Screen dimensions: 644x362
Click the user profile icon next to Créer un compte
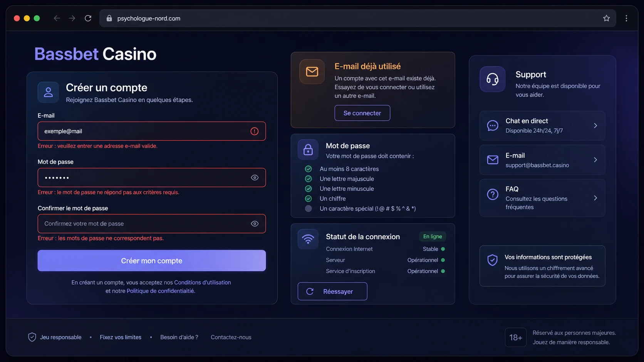48,92
